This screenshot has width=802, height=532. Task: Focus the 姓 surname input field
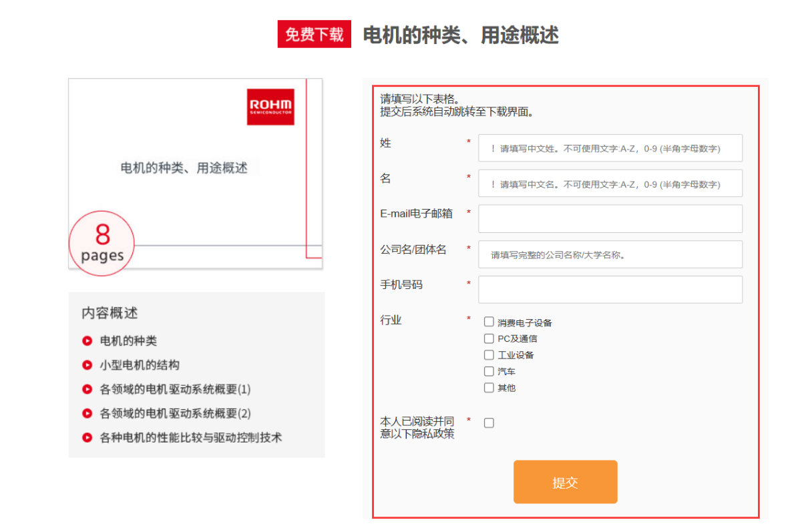coord(610,148)
